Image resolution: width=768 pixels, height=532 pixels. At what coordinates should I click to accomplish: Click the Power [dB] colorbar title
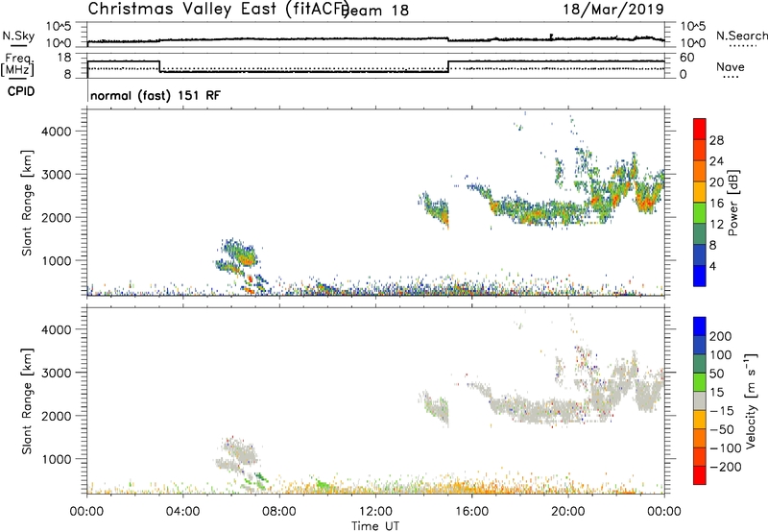pos(732,203)
